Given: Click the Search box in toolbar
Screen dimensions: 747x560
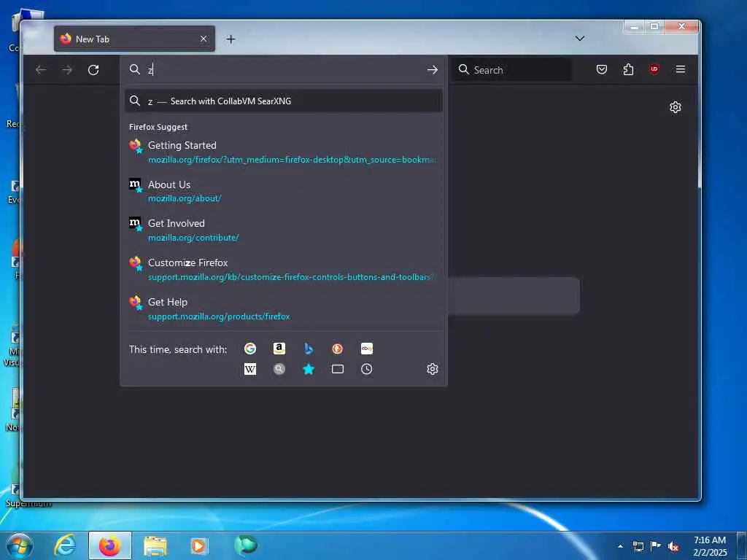Looking at the screenshot, I should click(x=512, y=70).
